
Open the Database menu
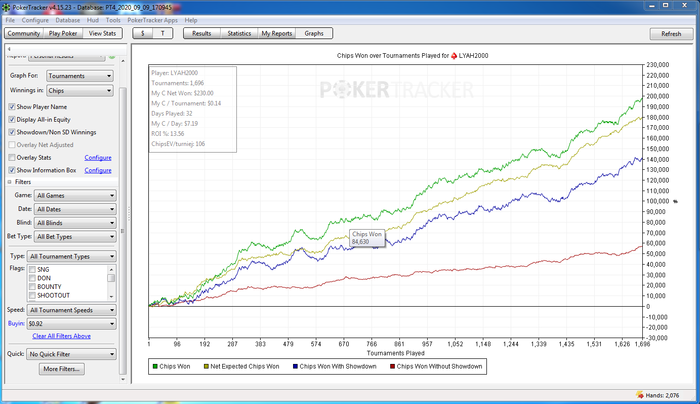67,21
